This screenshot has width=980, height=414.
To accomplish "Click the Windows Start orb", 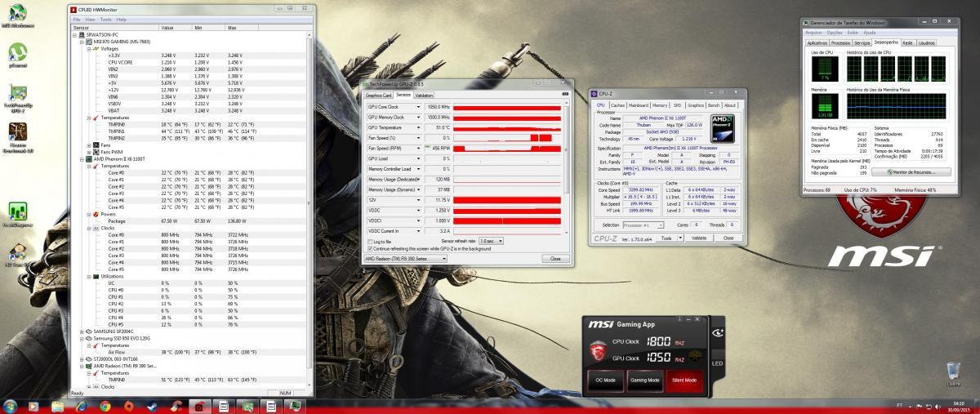I will click(x=11, y=406).
